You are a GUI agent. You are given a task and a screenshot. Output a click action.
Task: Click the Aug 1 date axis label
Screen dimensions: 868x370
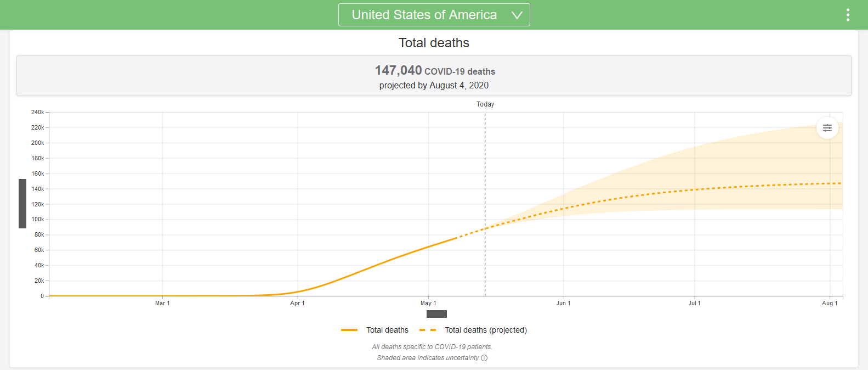[x=830, y=303]
